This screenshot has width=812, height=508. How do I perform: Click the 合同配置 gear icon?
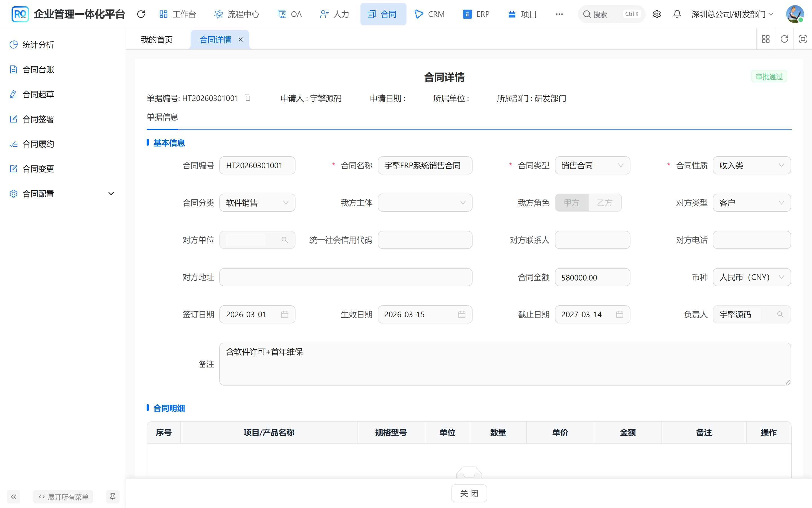[14, 194]
